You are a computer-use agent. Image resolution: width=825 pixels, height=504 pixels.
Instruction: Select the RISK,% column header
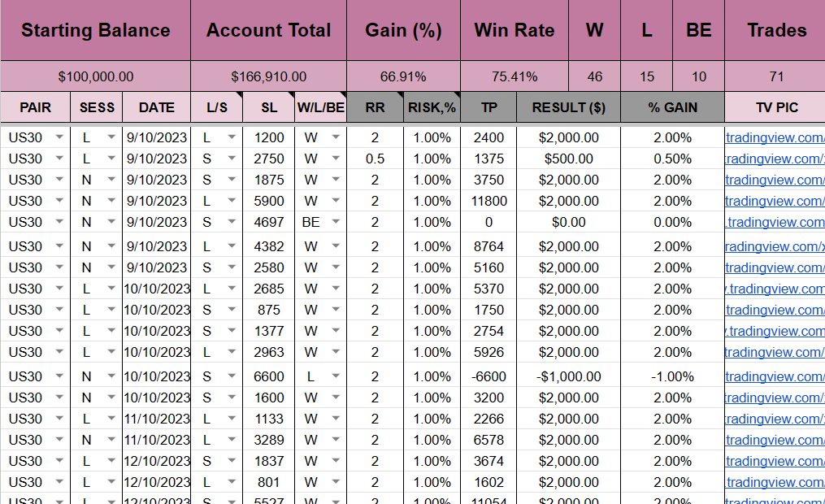click(x=432, y=107)
